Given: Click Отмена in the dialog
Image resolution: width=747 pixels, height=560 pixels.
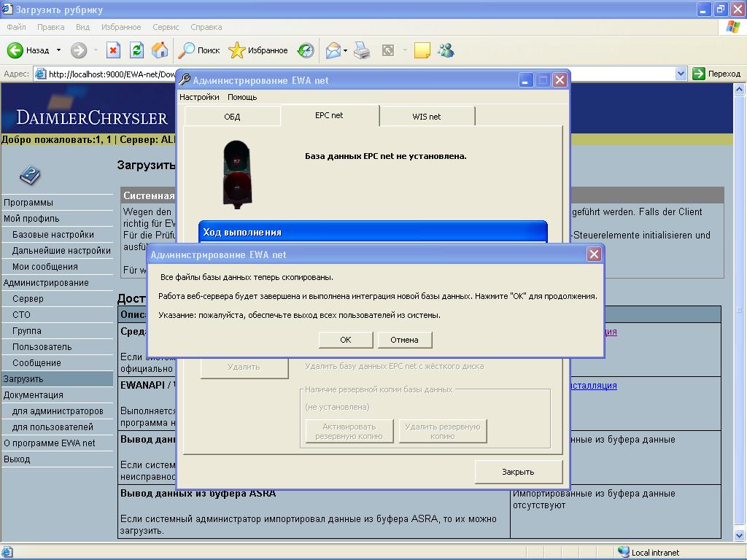Looking at the screenshot, I should tap(404, 340).
